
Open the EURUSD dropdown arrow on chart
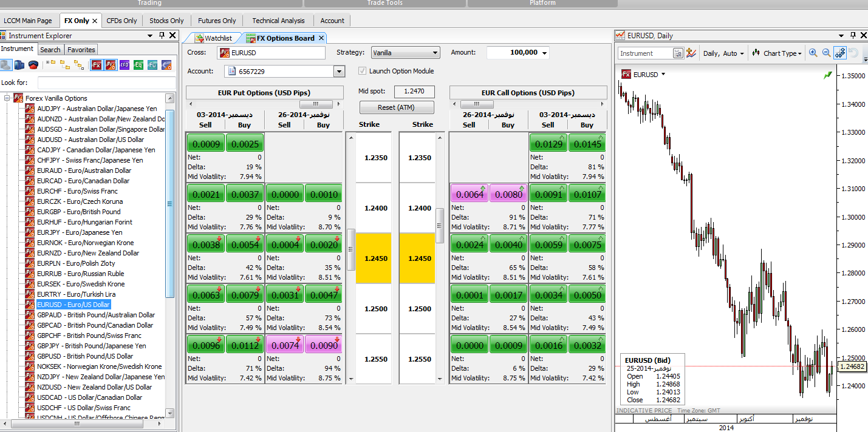point(663,75)
